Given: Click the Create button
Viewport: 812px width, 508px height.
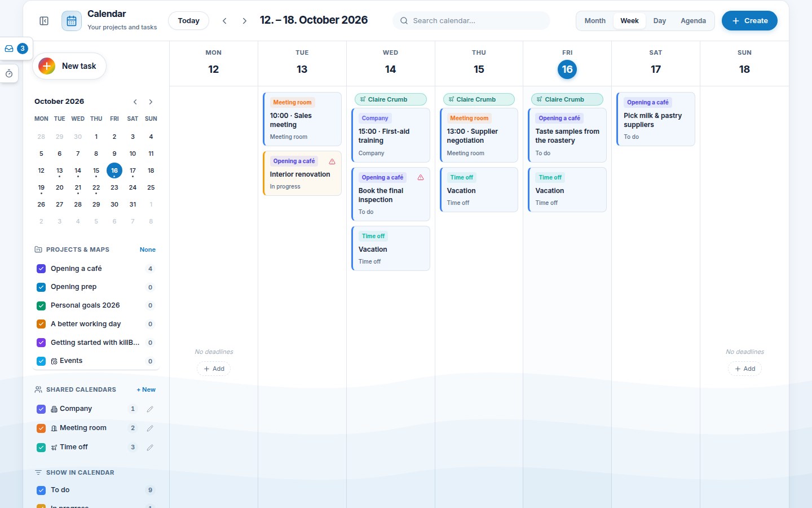Looking at the screenshot, I should click(749, 21).
